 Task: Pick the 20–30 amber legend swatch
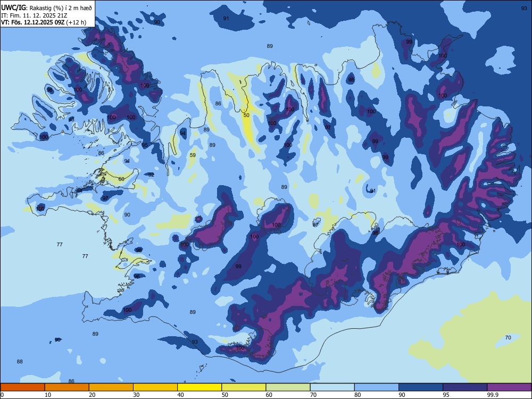coord(111,387)
